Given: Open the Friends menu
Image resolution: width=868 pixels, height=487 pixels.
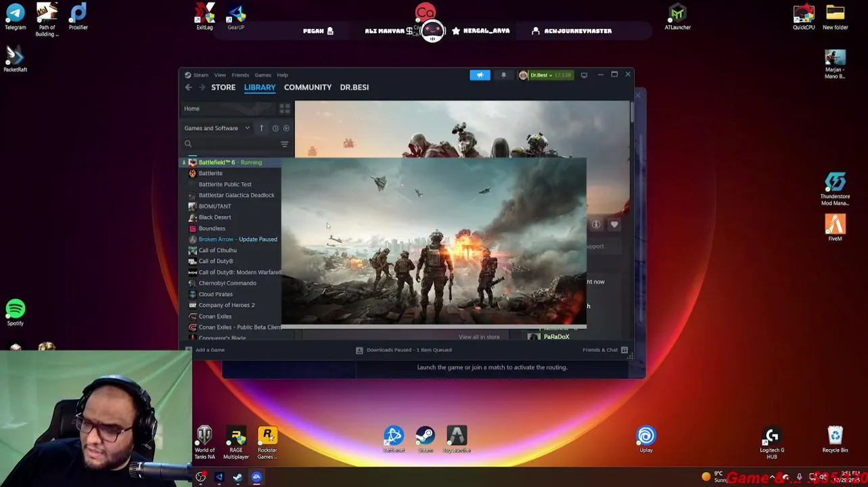Looking at the screenshot, I should click(240, 75).
